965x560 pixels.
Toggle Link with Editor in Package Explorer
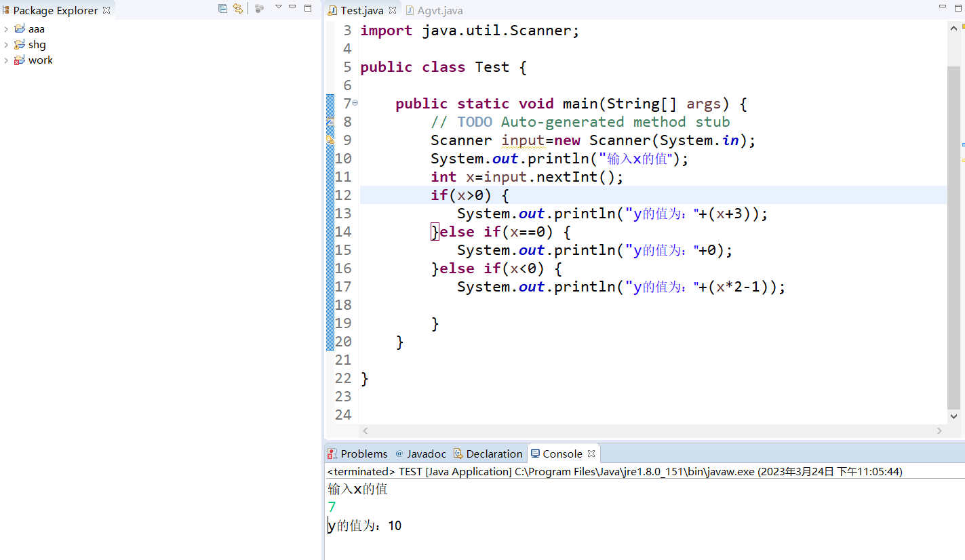237,8
